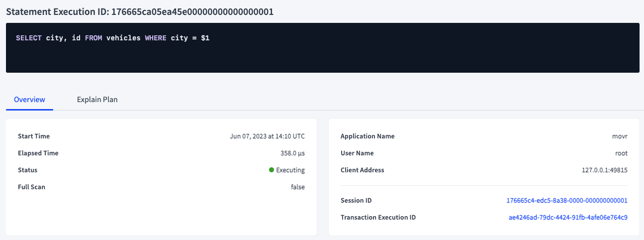Click the application name value movr
Screen dimensions: 644x240
coord(620,136)
